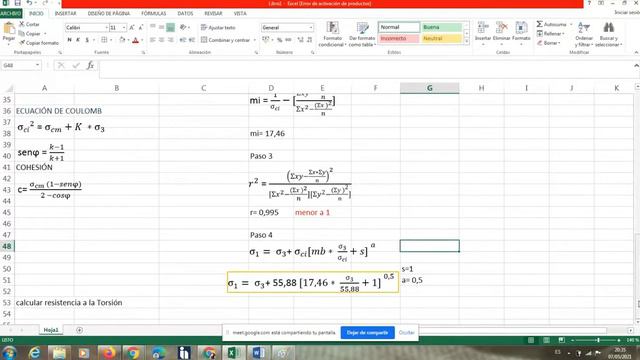
Task: Apply the Buena cell style
Action: pyautogui.click(x=442, y=27)
